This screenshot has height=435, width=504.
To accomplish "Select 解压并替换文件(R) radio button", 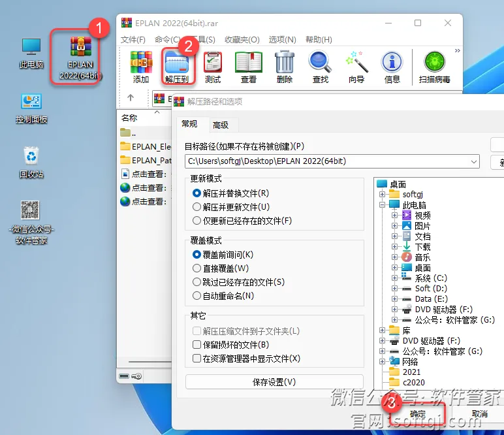I will pyautogui.click(x=197, y=193).
